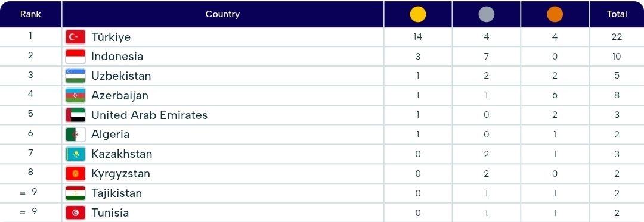Click the Country column header

pos(222,14)
